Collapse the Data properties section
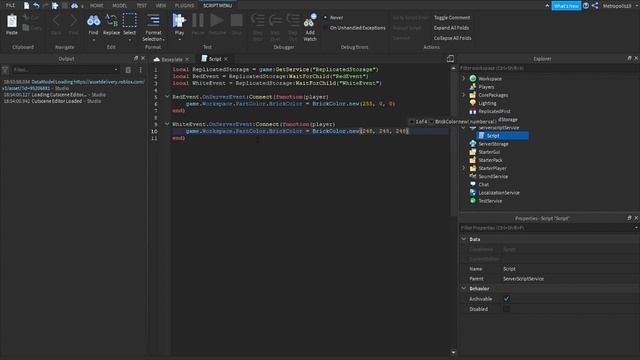Image resolution: width=640 pixels, height=360 pixels. 464,239
